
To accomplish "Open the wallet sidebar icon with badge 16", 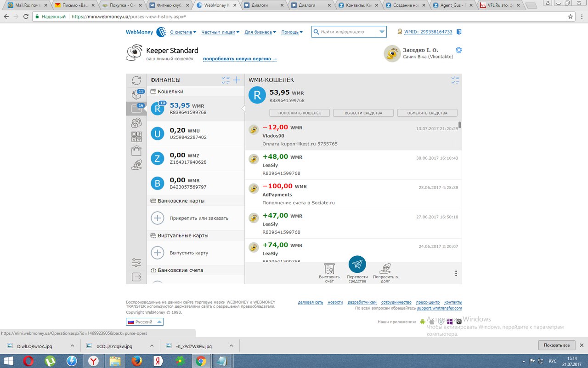I will [x=136, y=109].
